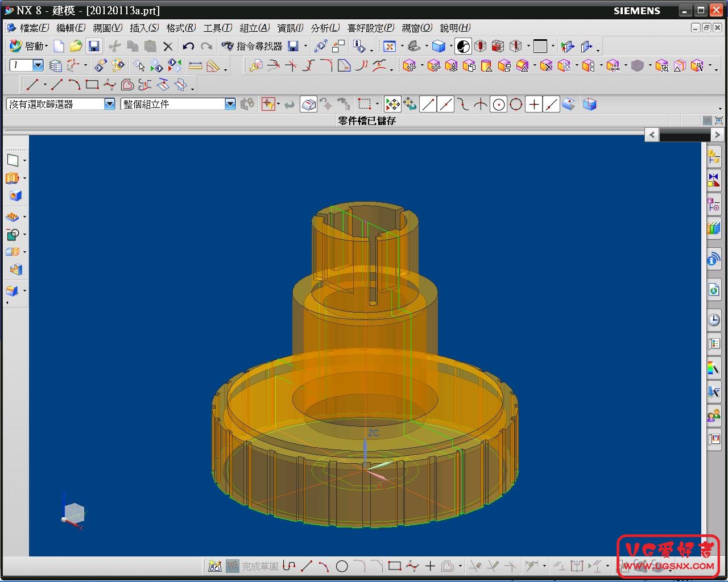Open the 插入(S) Insert menu

tap(144, 28)
